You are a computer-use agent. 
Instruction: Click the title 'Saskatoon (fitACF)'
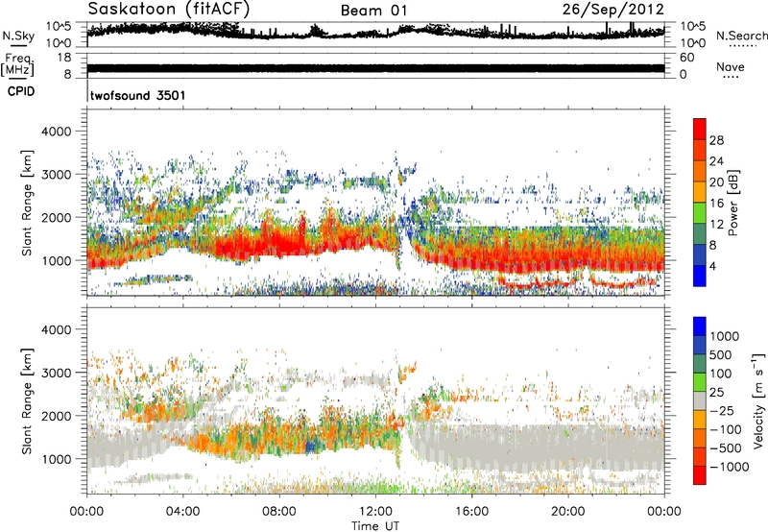click(169, 9)
